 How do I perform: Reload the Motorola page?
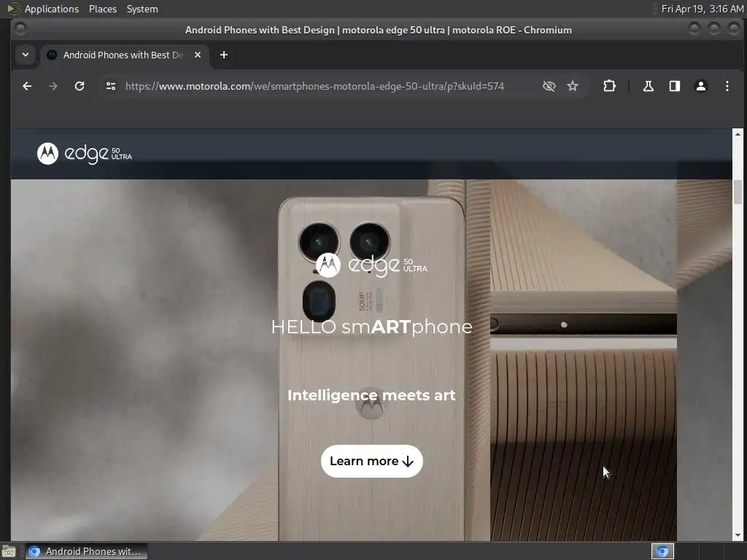80,86
